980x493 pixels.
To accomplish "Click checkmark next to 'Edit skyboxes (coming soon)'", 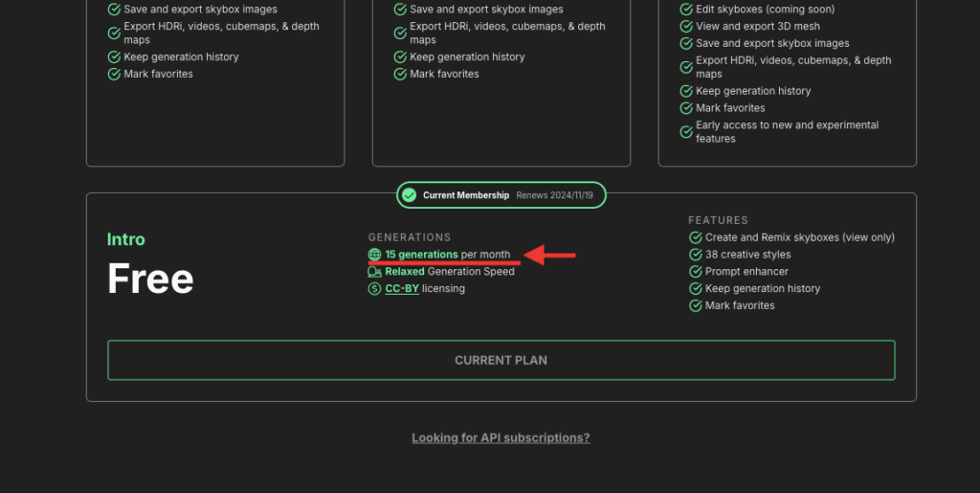I will (685, 10).
